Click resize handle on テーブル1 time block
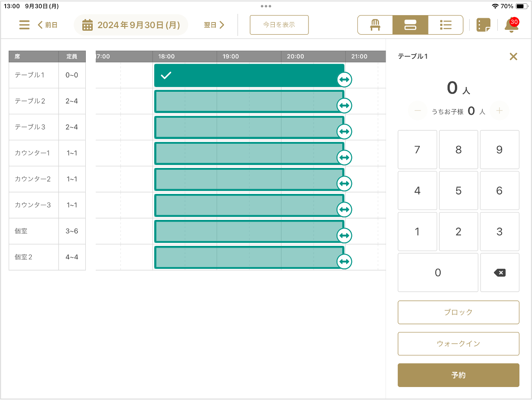 tap(344, 80)
